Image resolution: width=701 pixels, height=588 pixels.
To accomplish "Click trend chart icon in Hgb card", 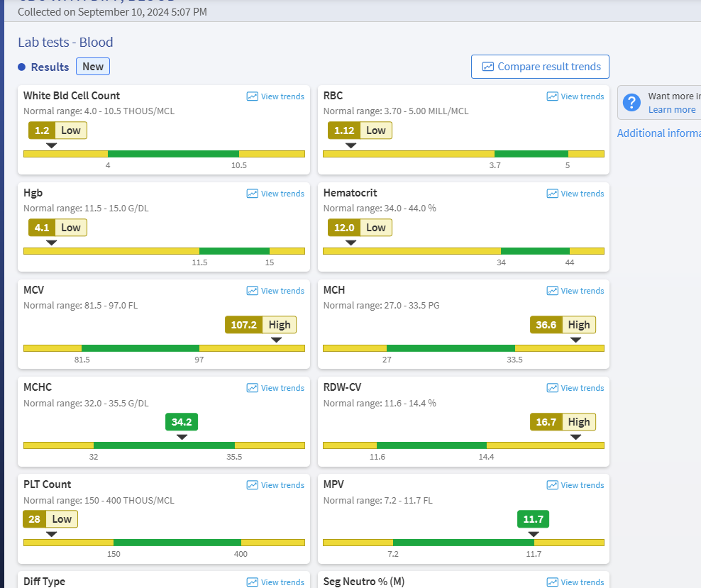I will coord(253,194).
